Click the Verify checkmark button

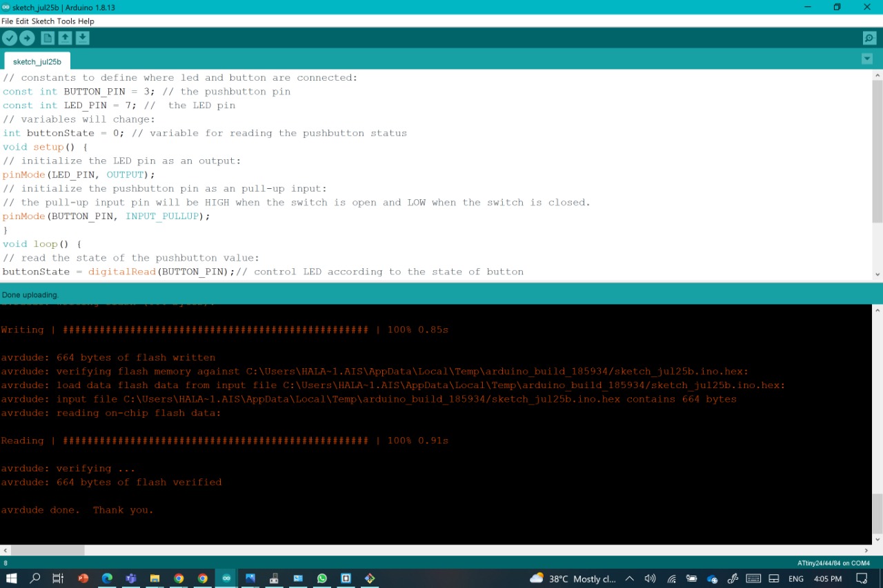pyautogui.click(x=10, y=39)
